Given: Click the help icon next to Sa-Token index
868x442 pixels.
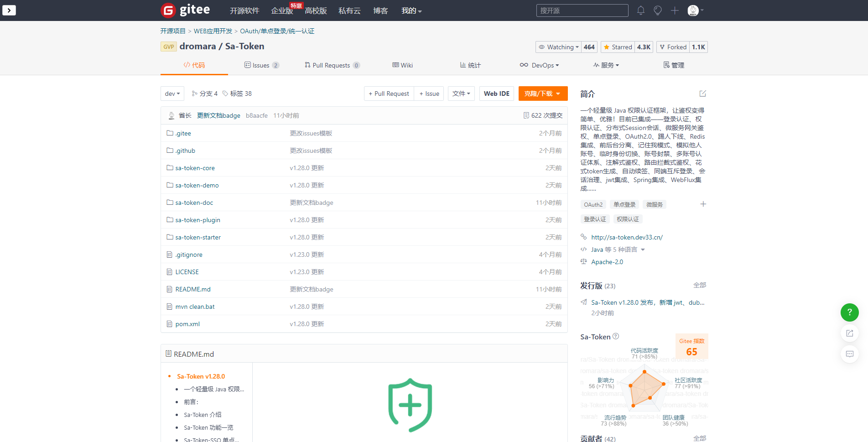Looking at the screenshot, I should tap(616, 337).
